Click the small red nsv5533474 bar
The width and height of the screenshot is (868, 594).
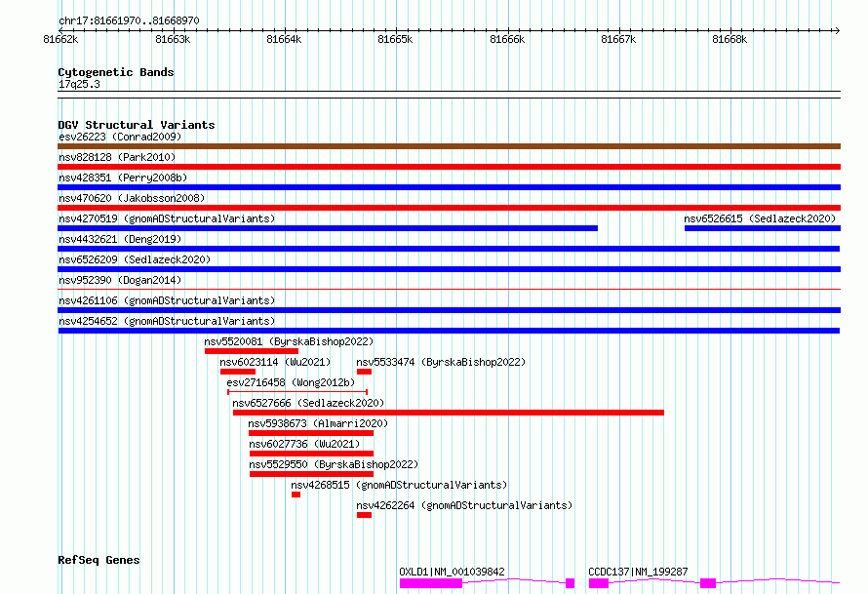pyautogui.click(x=364, y=372)
